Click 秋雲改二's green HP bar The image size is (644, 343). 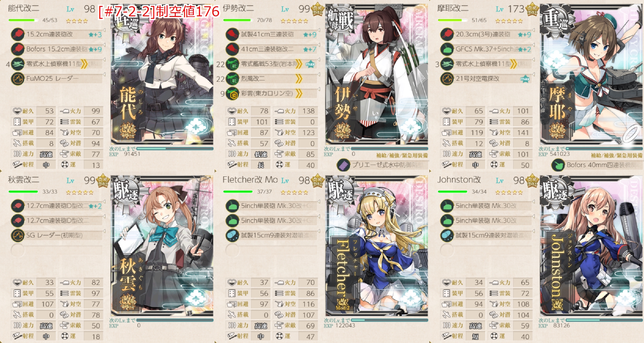tap(24, 192)
